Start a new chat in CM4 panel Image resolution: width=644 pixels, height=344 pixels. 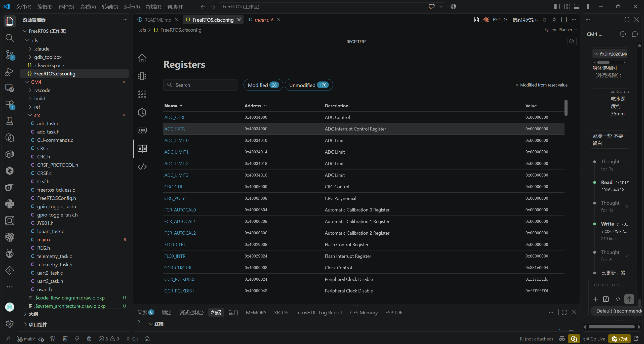pos(635,34)
